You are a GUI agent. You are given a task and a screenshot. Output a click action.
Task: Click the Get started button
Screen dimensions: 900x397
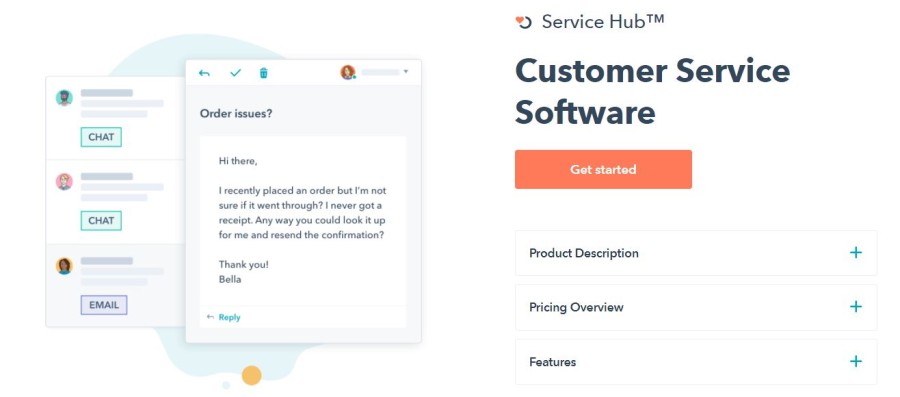point(603,169)
